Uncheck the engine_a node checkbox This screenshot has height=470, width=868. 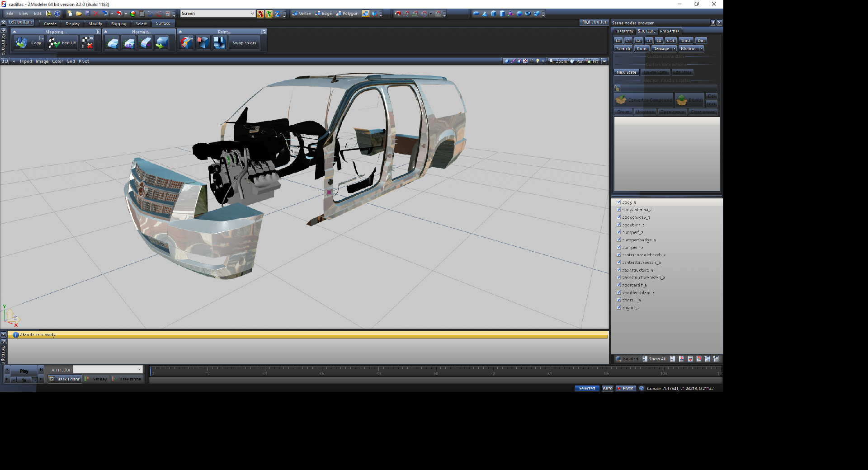619,307
